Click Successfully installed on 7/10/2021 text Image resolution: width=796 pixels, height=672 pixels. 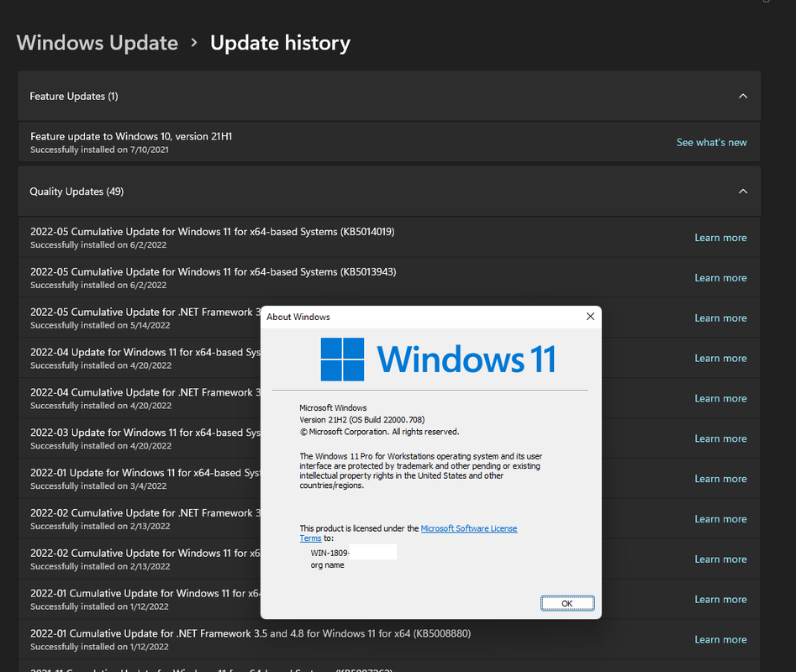(99, 150)
